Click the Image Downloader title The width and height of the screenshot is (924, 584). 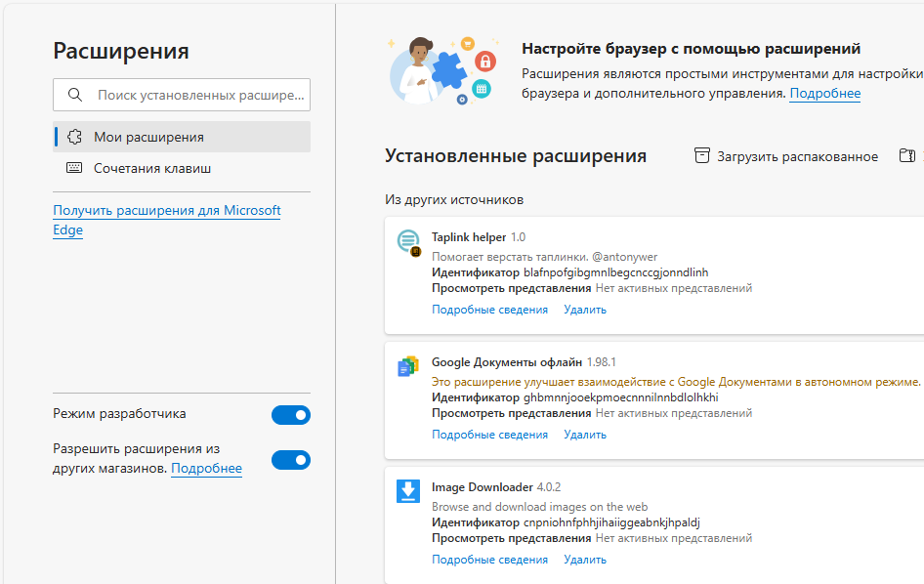483,486
